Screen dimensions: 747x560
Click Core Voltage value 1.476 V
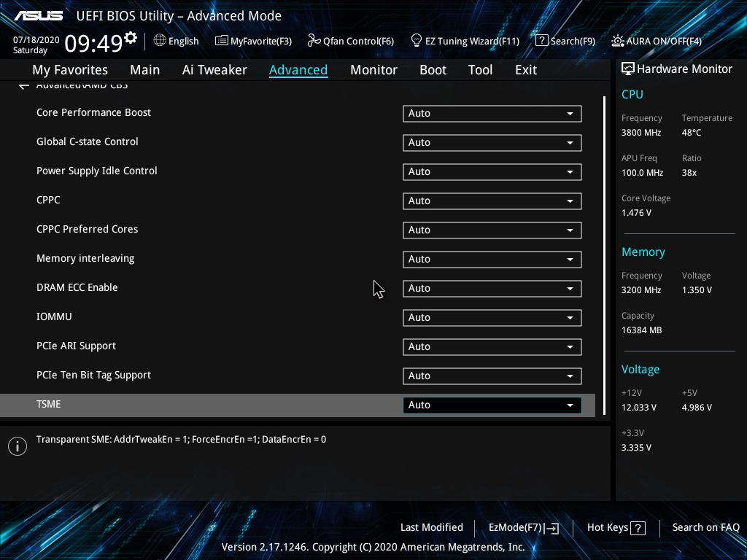(x=636, y=213)
